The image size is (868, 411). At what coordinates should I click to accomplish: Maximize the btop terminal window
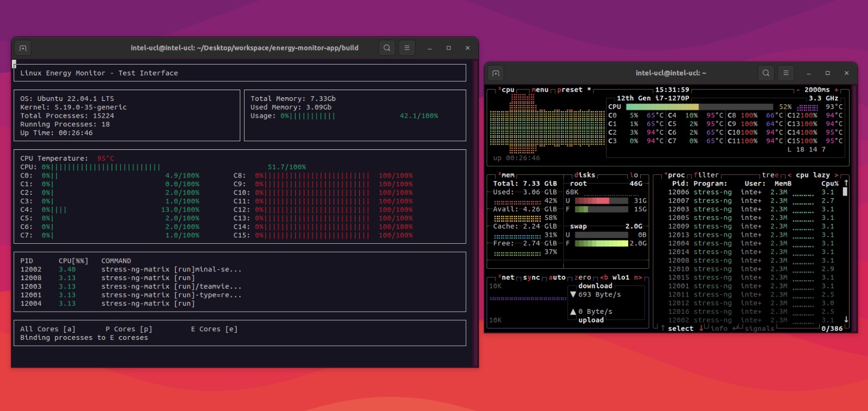point(827,73)
